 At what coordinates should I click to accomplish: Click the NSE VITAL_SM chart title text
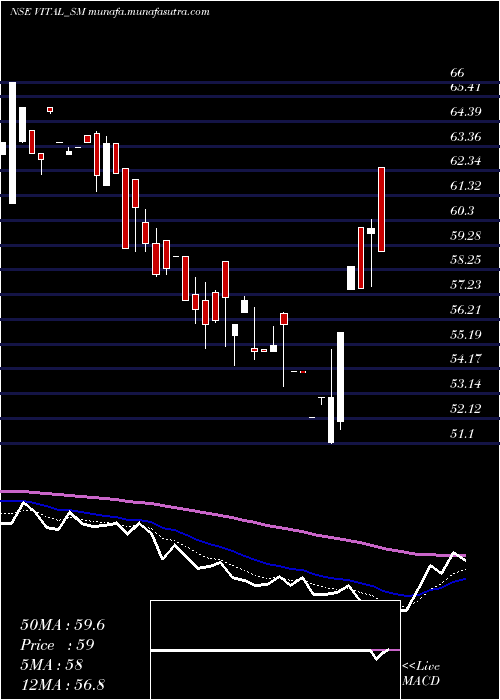[x=109, y=12]
